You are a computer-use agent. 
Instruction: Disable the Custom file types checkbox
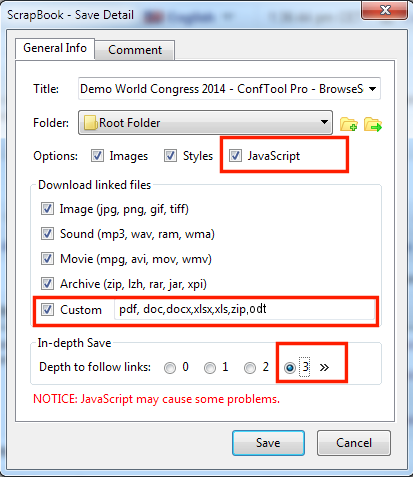[x=47, y=310]
